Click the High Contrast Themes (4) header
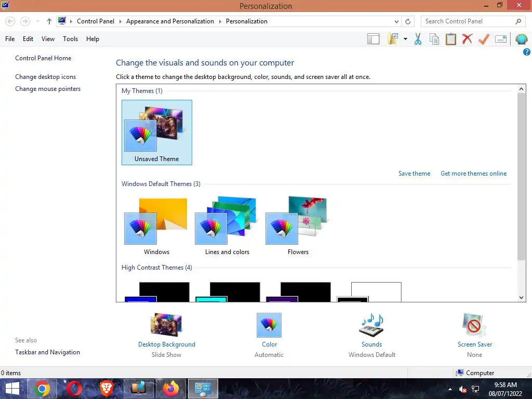Image resolution: width=532 pixels, height=399 pixels. (157, 268)
